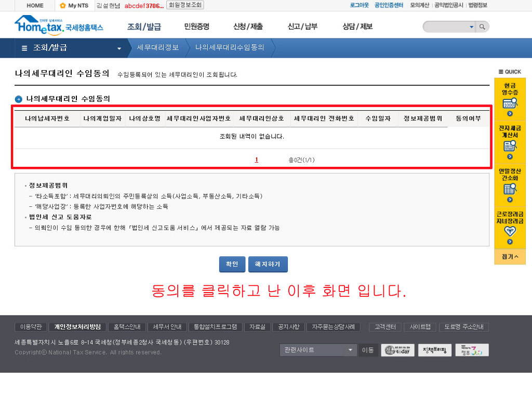Select the 나의세무대리수임동의 breadcrumb
532x409 pixels.
point(230,47)
